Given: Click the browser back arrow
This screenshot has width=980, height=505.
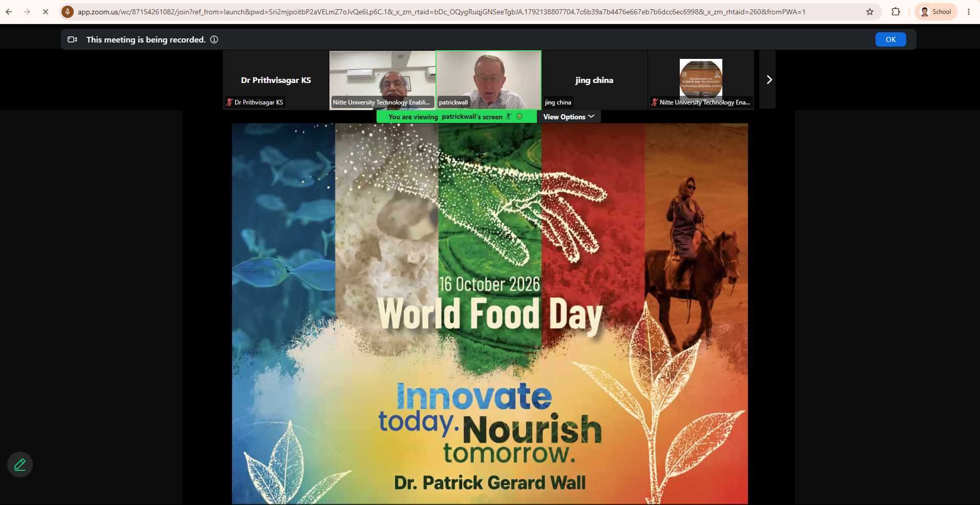Looking at the screenshot, I should pyautogui.click(x=9, y=12).
